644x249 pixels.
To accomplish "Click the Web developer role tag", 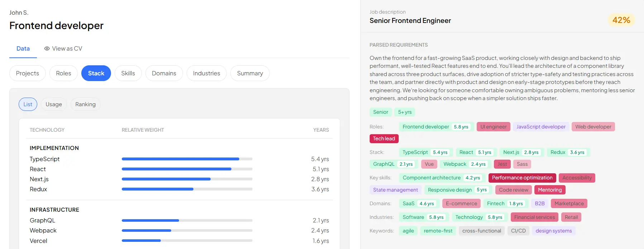I will point(593,127).
